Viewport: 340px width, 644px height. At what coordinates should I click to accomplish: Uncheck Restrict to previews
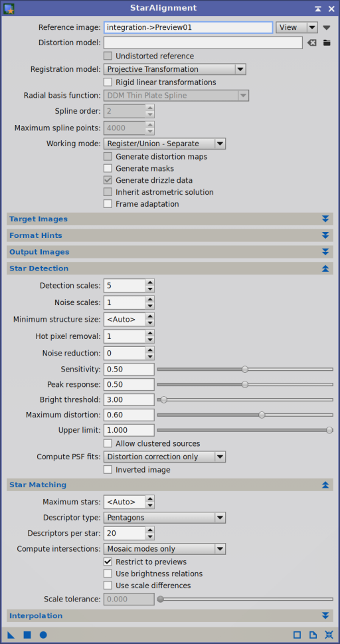point(108,562)
